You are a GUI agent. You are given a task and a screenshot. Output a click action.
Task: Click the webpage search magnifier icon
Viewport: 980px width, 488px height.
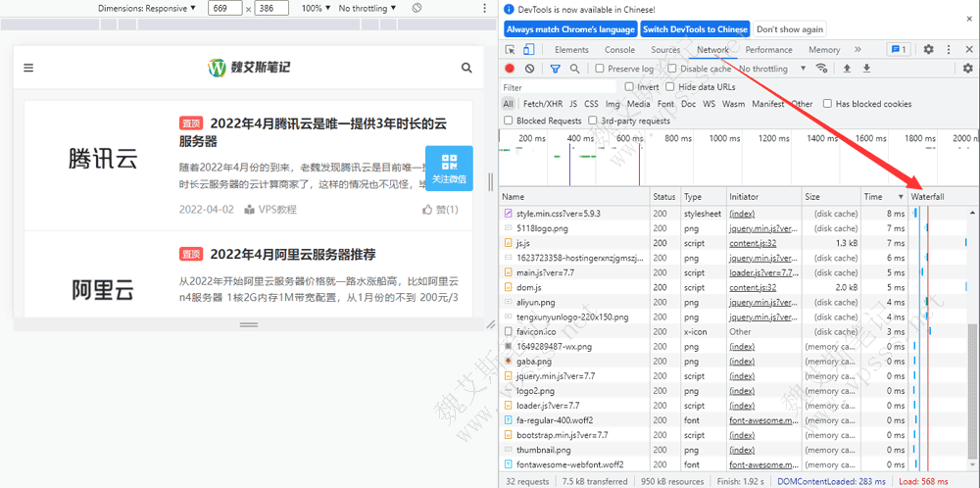point(466,69)
